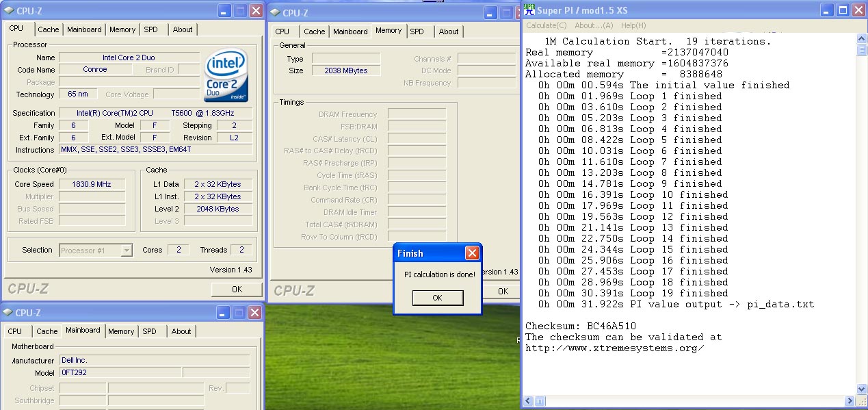
Task: Click title bar icon of CPU-Z CPU window
Action: (x=8, y=11)
